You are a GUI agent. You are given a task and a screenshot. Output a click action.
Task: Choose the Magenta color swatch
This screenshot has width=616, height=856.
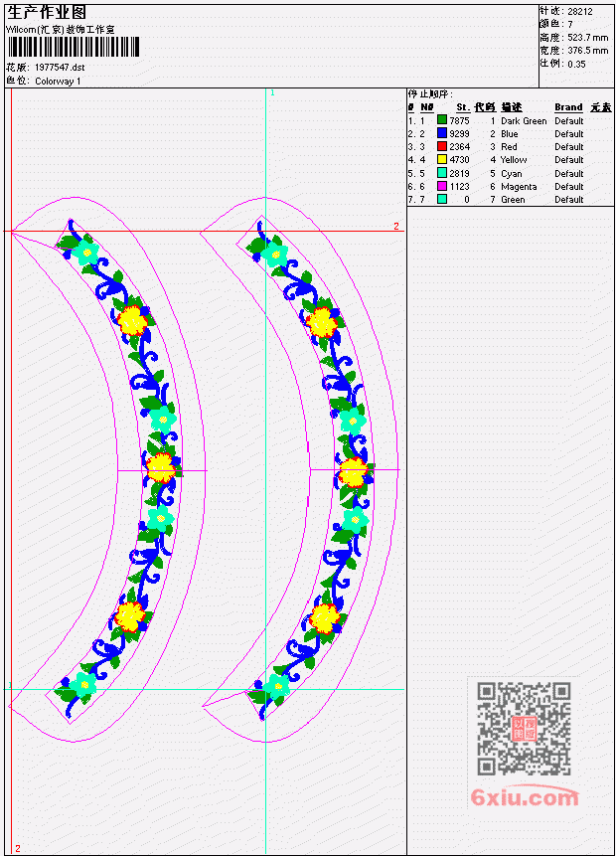(x=442, y=186)
